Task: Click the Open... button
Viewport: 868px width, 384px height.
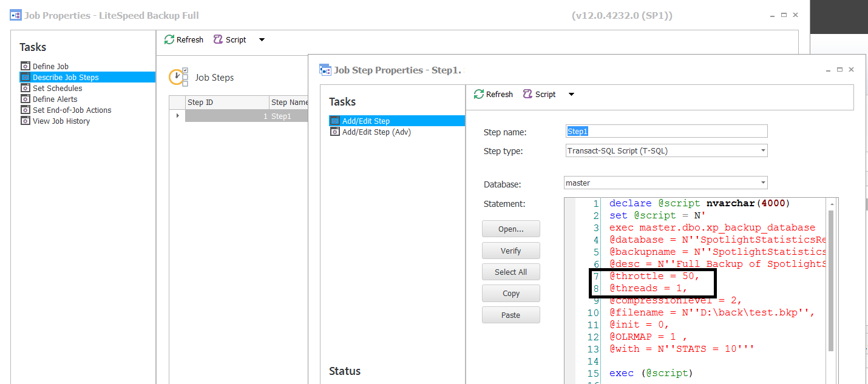Action: pyautogui.click(x=510, y=229)
